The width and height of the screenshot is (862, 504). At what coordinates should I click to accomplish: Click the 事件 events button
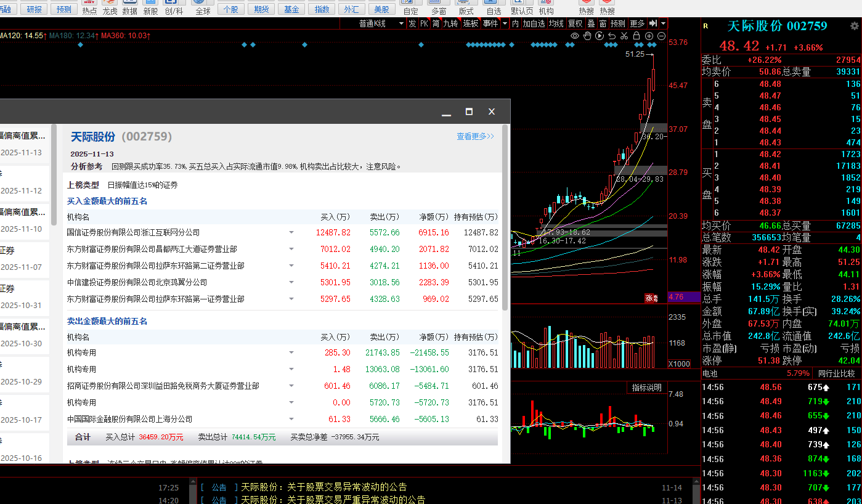tap(490, 23)
